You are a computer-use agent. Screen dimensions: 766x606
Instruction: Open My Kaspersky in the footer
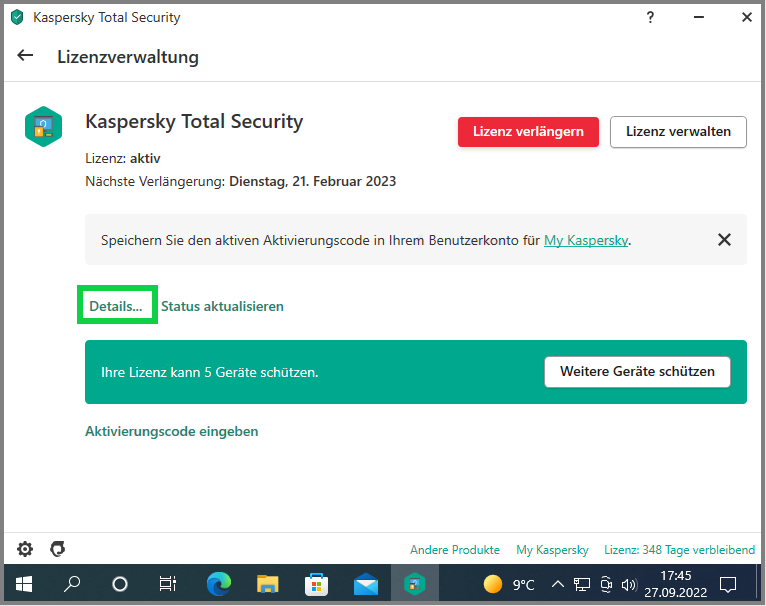click(x=552, y=550)
